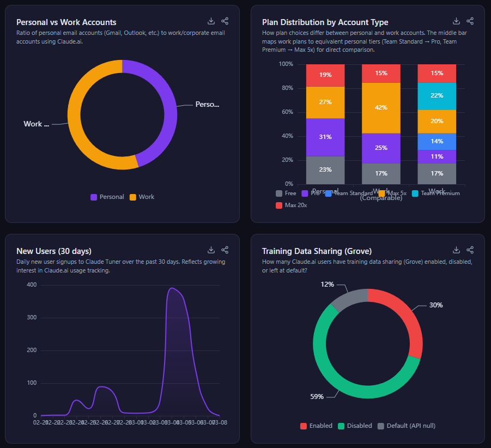Share the Training Data Sharing (Grove) chart
Image resolution: width=491 pixels, height=448 pixels.
coord(470,250)
